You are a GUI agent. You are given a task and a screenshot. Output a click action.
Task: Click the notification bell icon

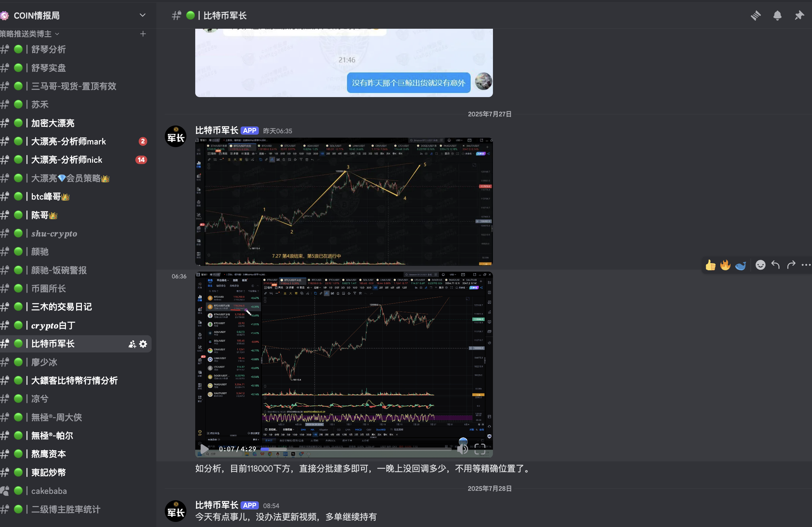(x=777, y=16)
